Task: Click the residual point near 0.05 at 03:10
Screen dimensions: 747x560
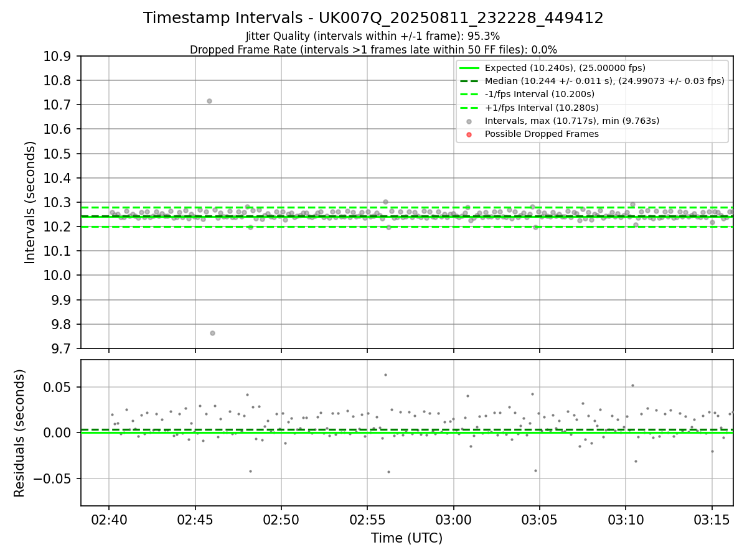Action: (632, 385)
